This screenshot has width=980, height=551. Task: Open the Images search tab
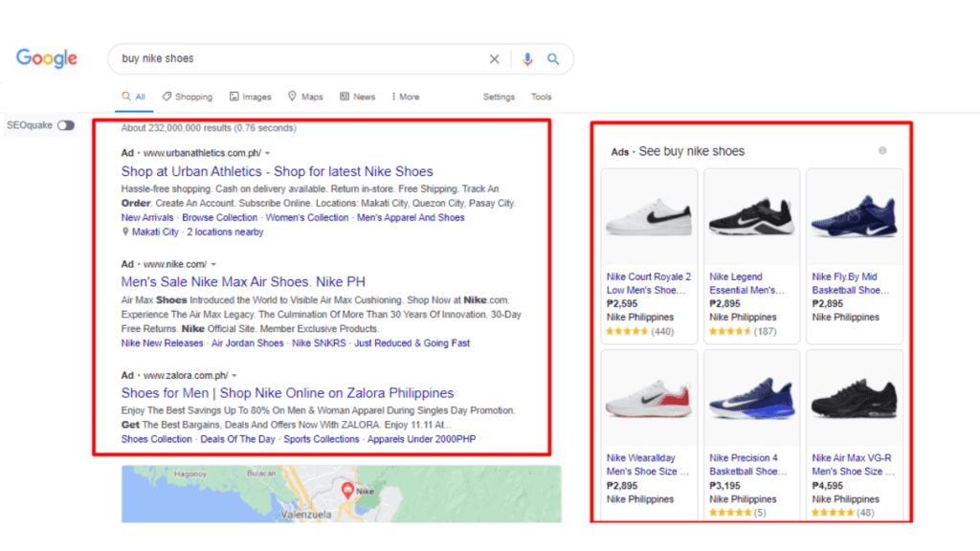click(x=250, y=96)
